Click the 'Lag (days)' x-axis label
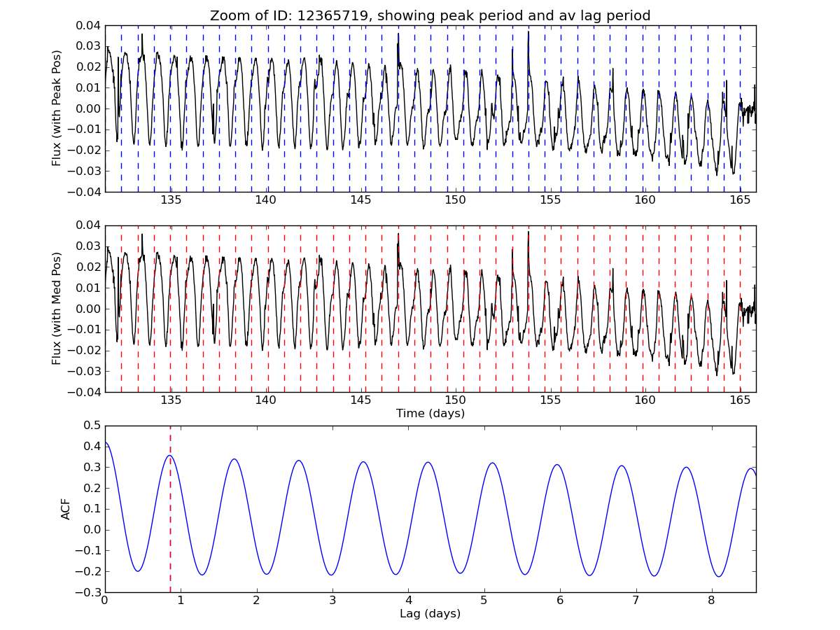Screen dimensions: 840x630 tap(430, 614)
